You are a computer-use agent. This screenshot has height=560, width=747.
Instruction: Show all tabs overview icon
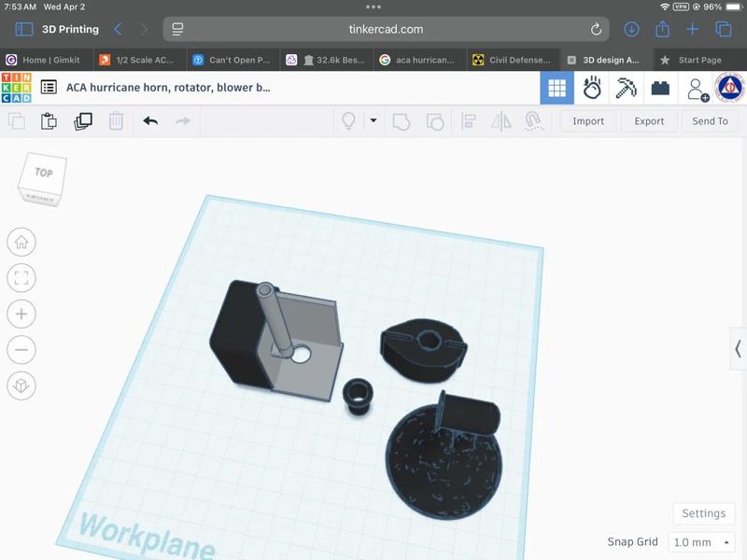(x=724, y=30)
